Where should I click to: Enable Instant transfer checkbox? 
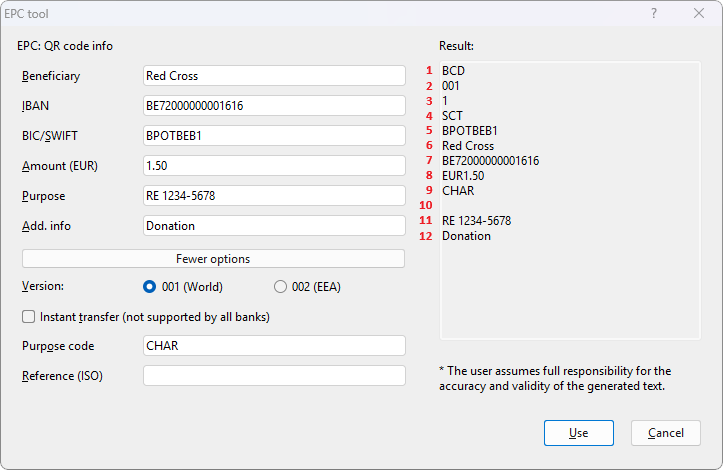click(29, 317)
